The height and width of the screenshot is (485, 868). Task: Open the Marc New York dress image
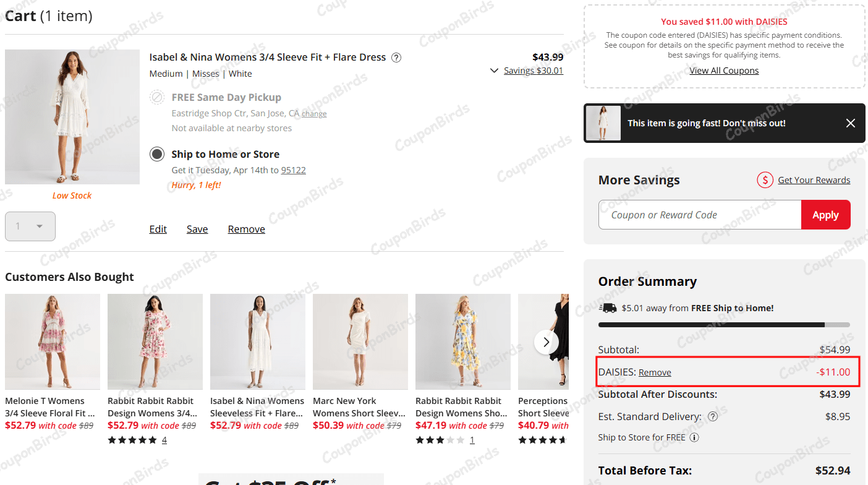[x=360, y=341]
